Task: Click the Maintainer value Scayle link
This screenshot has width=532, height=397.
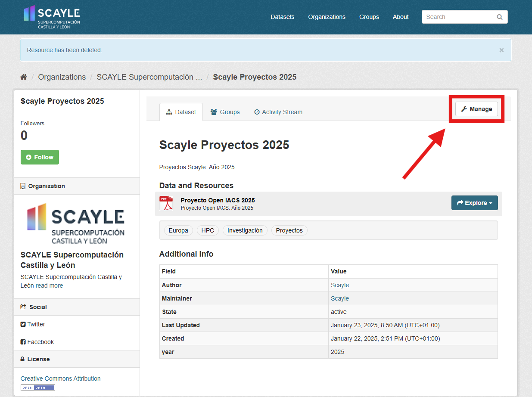Action: coord(340,298)
